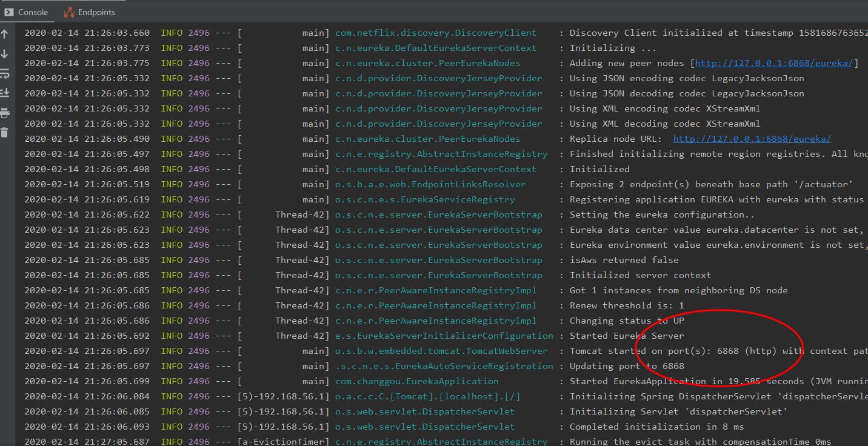This screenshot has height=446, width=868.
Task: Click 'Using XML encoding codec XStreamXml' text
Action: point(665,108)
